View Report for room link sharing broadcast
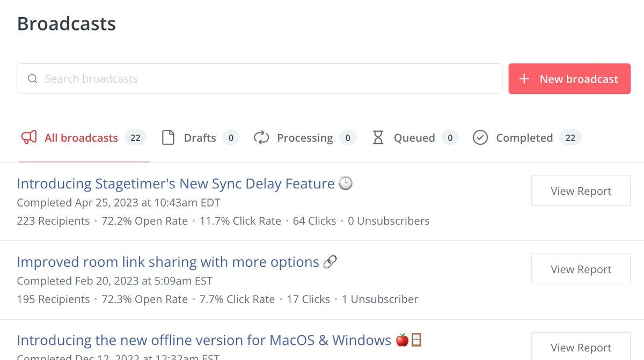644x360 pixels. [581, 269]
